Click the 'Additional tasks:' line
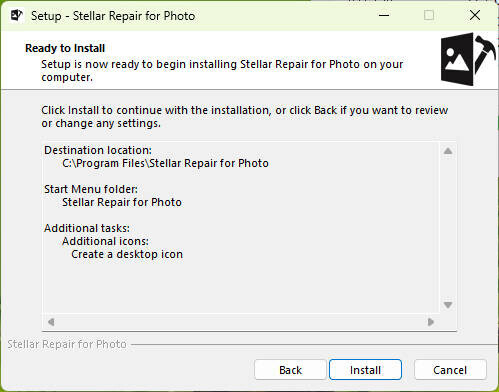The image size is (499, 392). [x=87, y=228]
